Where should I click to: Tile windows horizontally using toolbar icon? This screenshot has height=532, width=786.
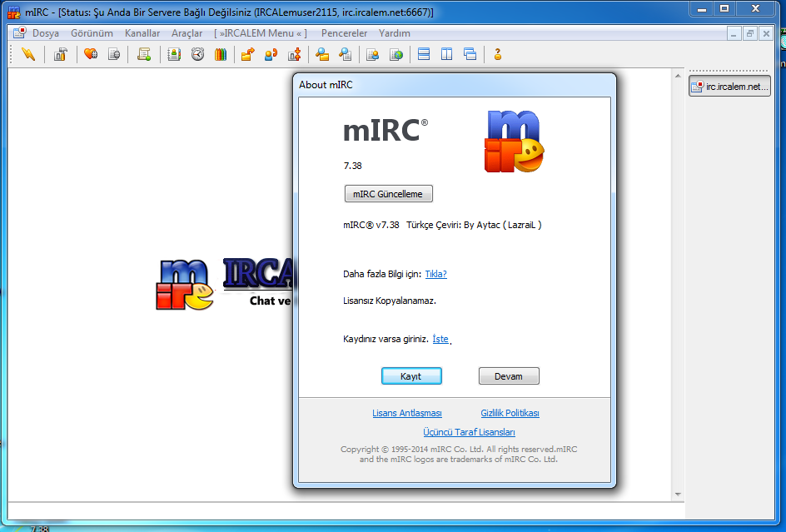point(424,54)
